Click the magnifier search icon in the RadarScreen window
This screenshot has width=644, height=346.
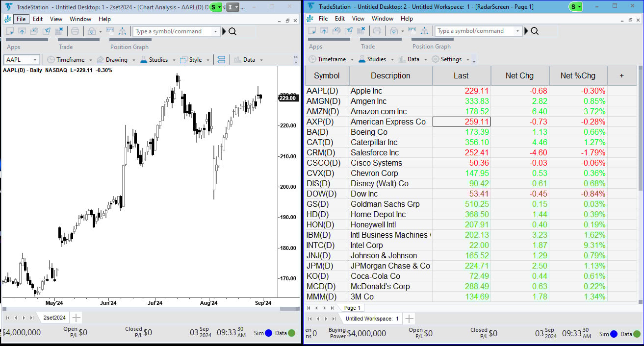tap(535, 31)
